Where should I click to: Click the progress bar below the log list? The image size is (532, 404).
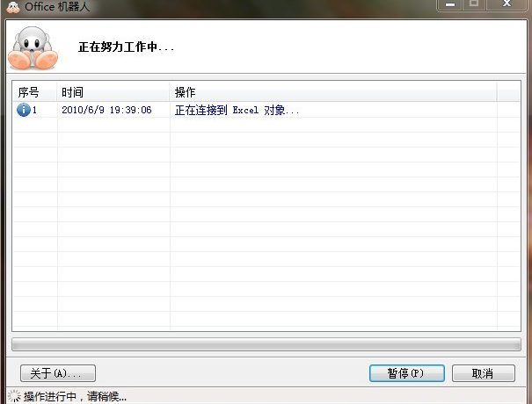point(266,344)
